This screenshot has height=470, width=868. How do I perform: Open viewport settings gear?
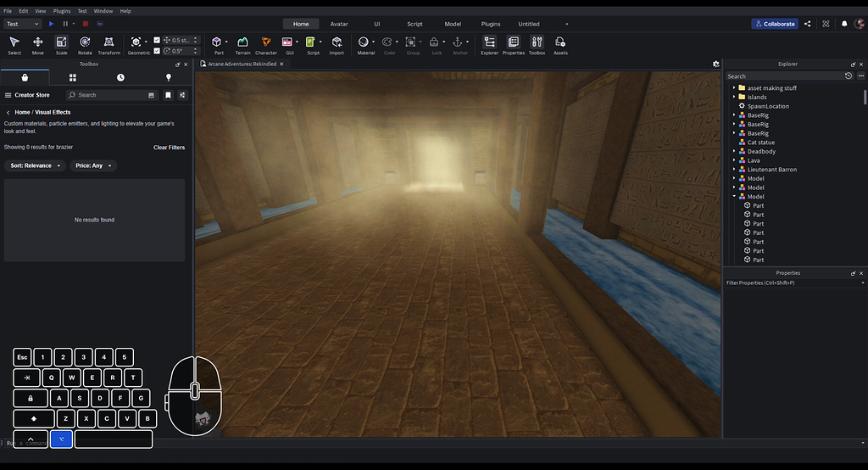715,64
